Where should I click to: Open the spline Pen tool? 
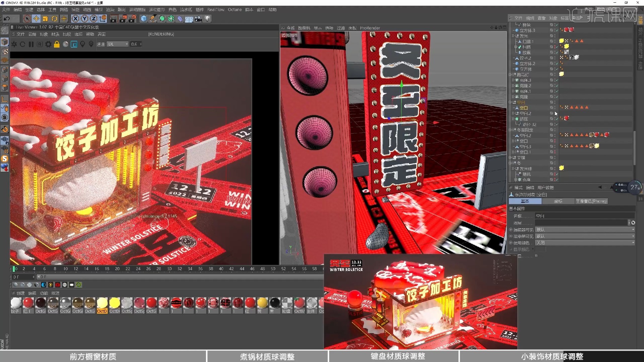[x=153, y=19]
